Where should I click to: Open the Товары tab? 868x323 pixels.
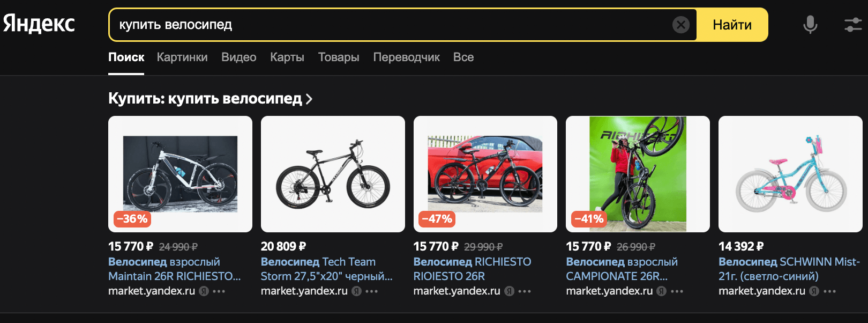(x=339, y=57)
